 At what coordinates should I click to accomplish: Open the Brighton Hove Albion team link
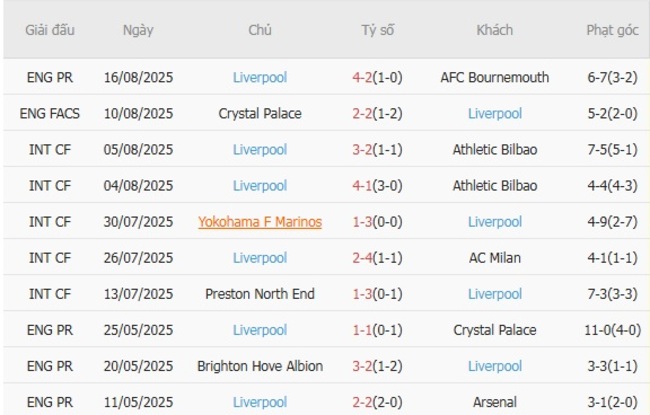[260, 365]
